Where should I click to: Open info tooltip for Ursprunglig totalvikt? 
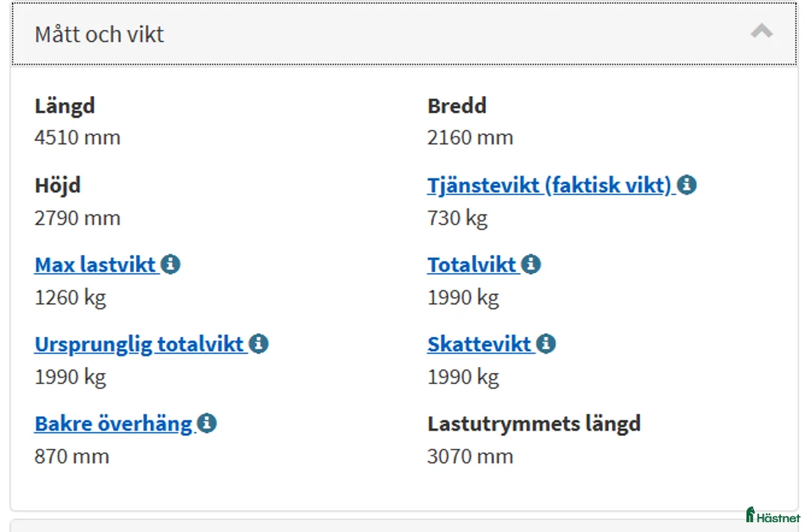(259, 344)
